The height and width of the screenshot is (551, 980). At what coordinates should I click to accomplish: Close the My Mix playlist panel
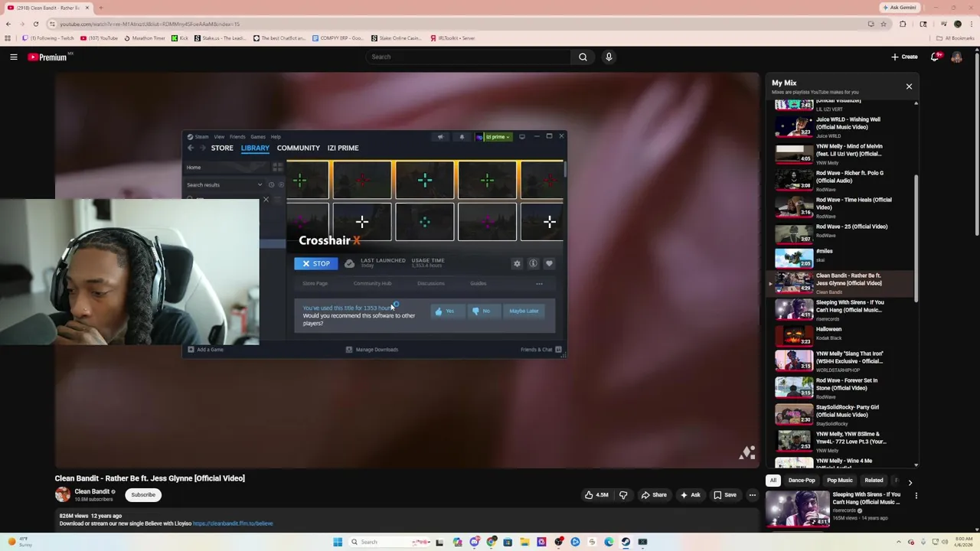(909, 86)
